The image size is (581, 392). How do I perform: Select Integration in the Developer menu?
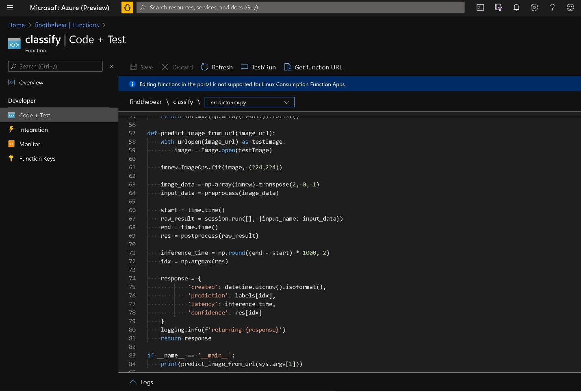pyautogui.click(x=33, y=130)
